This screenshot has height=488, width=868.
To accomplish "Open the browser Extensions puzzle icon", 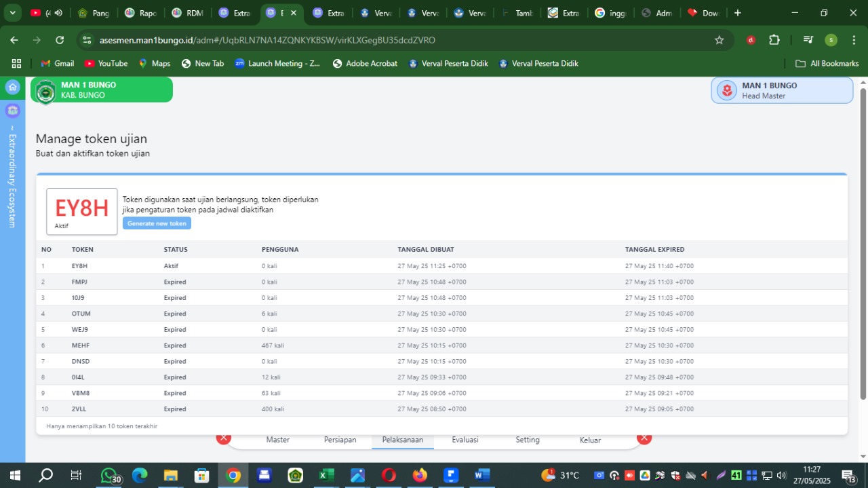I will tap(774, 40).
